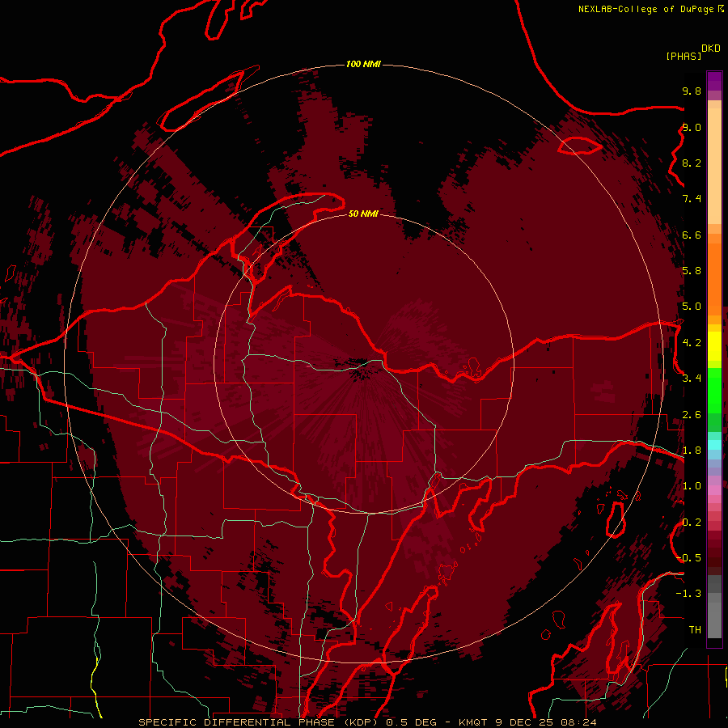Click the radar site at the rings' center
Viewport: 728px width, 728px height.
tap(363, 363)
